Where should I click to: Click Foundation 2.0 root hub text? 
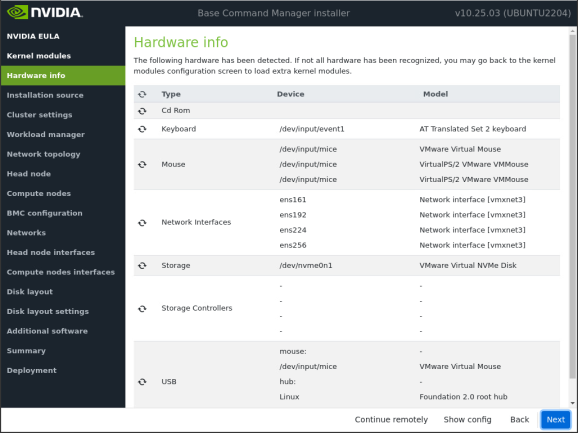tap(463, 397)
